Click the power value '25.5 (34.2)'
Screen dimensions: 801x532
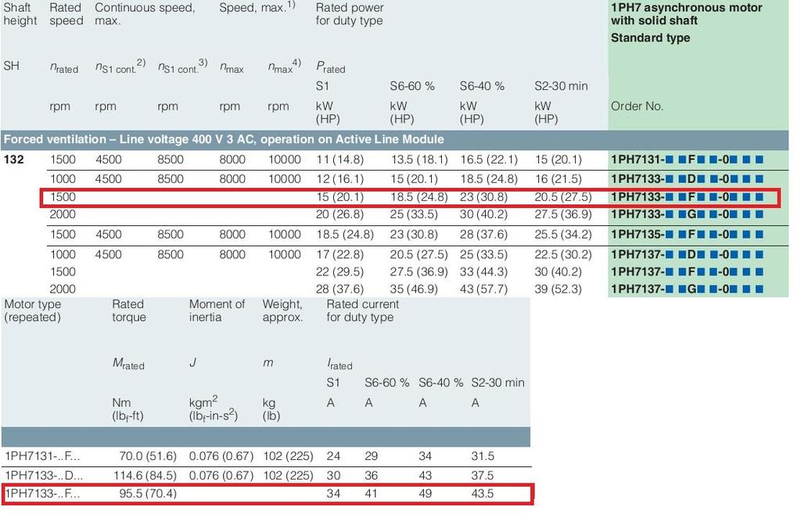[563, 235]
